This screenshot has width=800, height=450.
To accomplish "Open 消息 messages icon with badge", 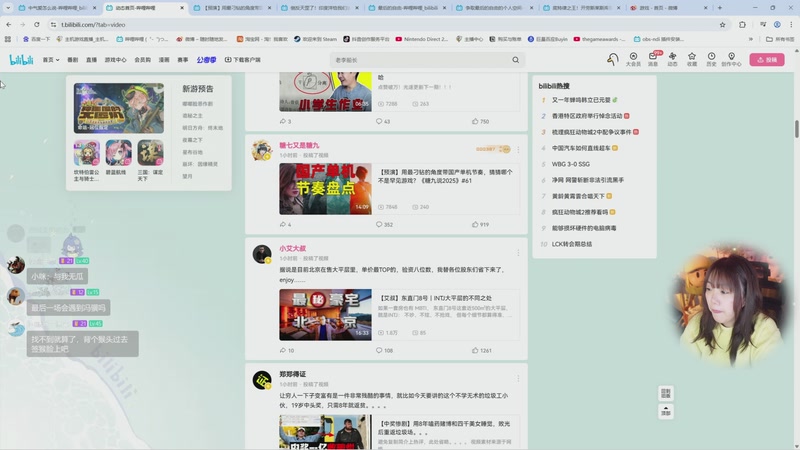I will [x=653, y=59].
